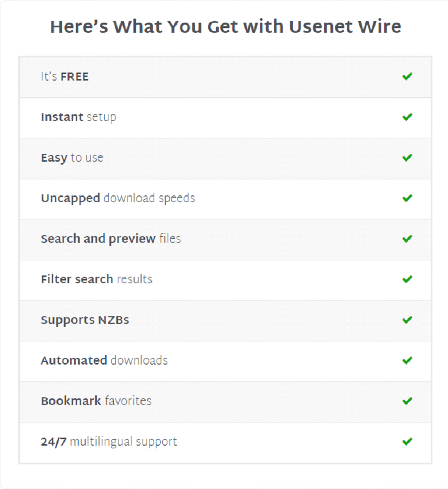The width and height of the screenshot is (448, 489).
Task: Click the "It's FREE" feature text
Action: 65,77
